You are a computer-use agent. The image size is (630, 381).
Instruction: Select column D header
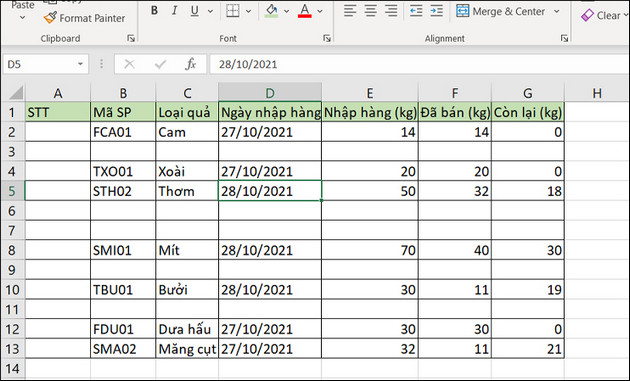point(270,93)
